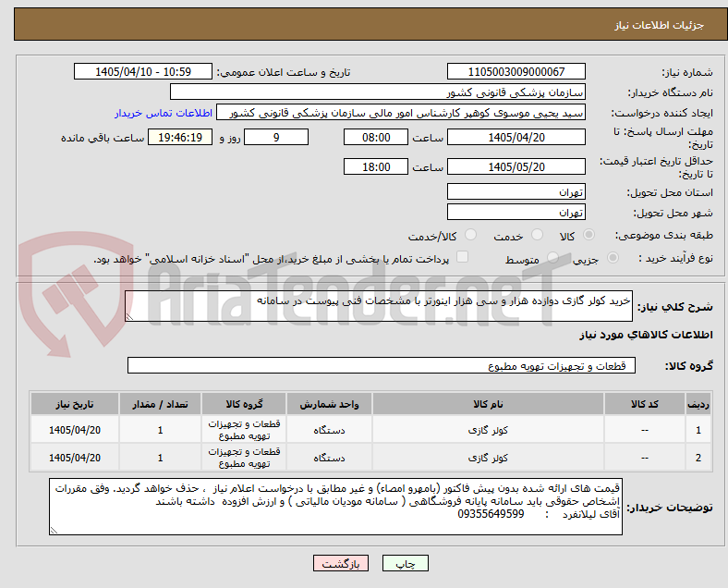Open the اطلاعات تماس خریدار link
The width and height of the screenshot is (728, 588).
coord(164,114)
